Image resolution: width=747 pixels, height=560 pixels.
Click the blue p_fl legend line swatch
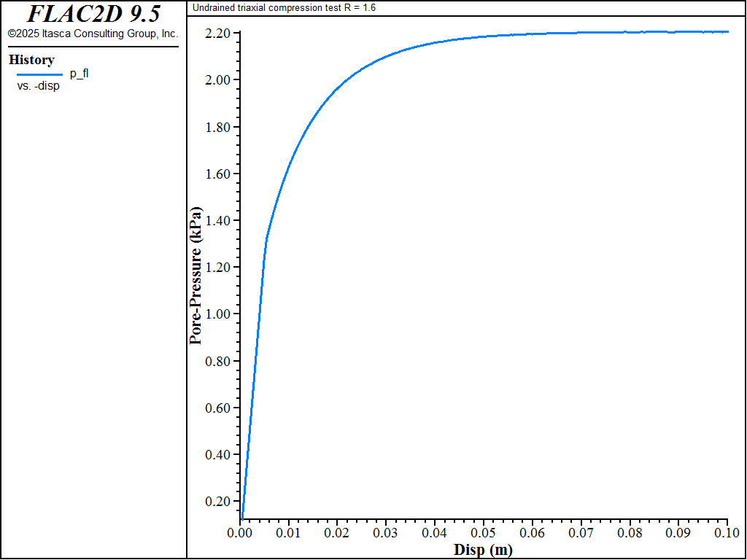click(39, 75)
